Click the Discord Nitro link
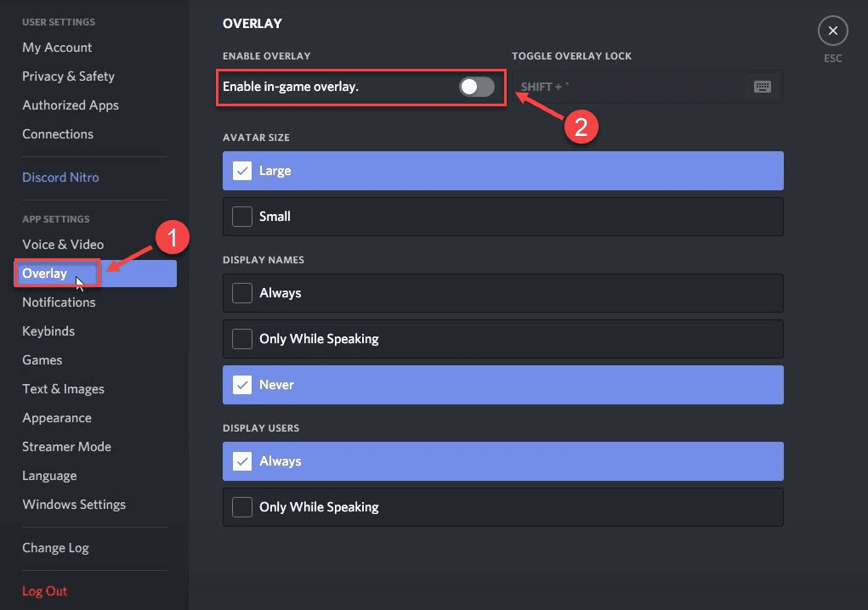Image resolution: width=868 pixels, height=610 pixels. 60,177
